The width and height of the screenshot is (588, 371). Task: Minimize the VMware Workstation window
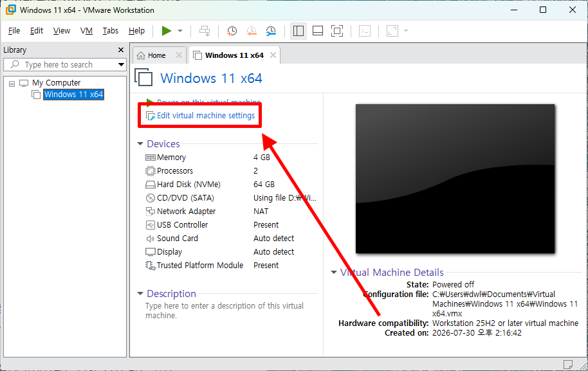point(514,10)
